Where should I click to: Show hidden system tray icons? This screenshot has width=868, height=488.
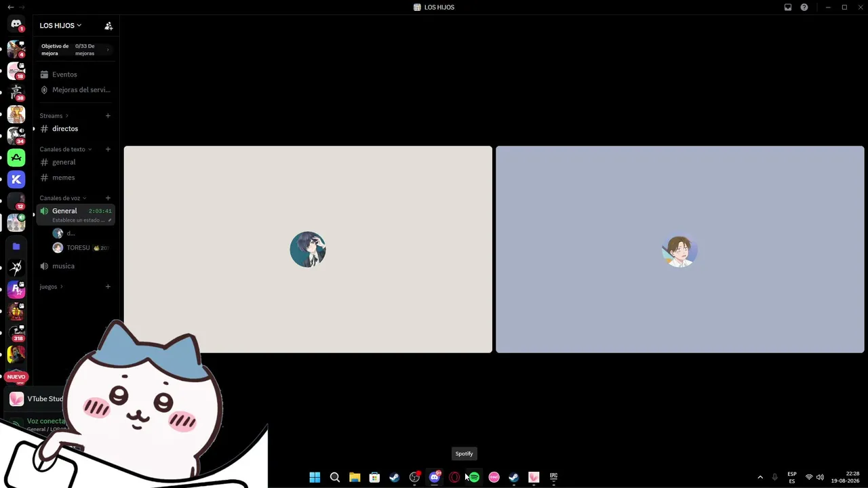tap(760, 477)
